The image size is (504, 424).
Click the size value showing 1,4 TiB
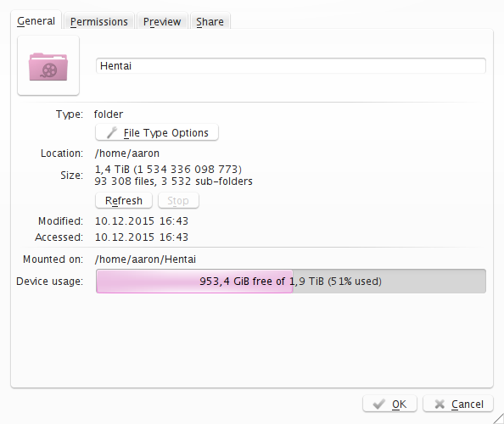[168, 169]
